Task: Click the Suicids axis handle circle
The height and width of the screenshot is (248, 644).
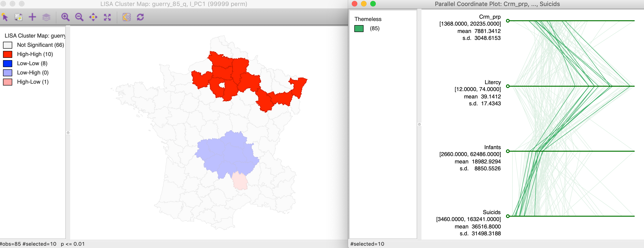Action: coord(508,216)
